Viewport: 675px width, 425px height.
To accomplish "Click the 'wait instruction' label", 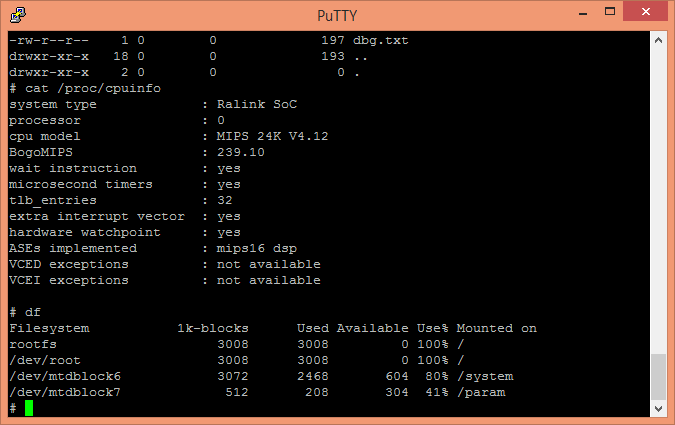I will 73,168.
